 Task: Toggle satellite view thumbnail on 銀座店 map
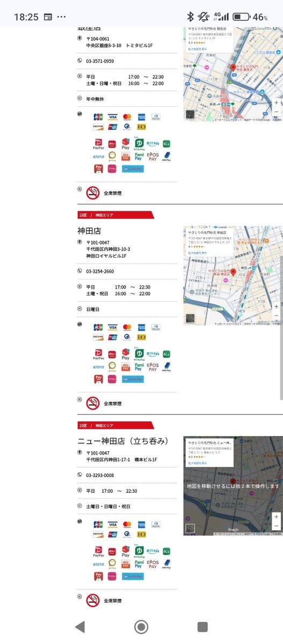[x=191, y=114]
